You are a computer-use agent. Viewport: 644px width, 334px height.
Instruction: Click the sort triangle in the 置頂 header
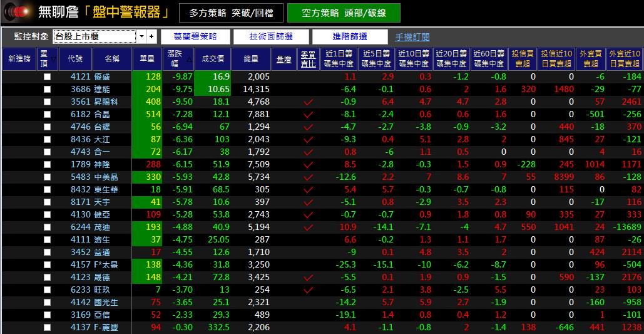[x=53, y=59]
